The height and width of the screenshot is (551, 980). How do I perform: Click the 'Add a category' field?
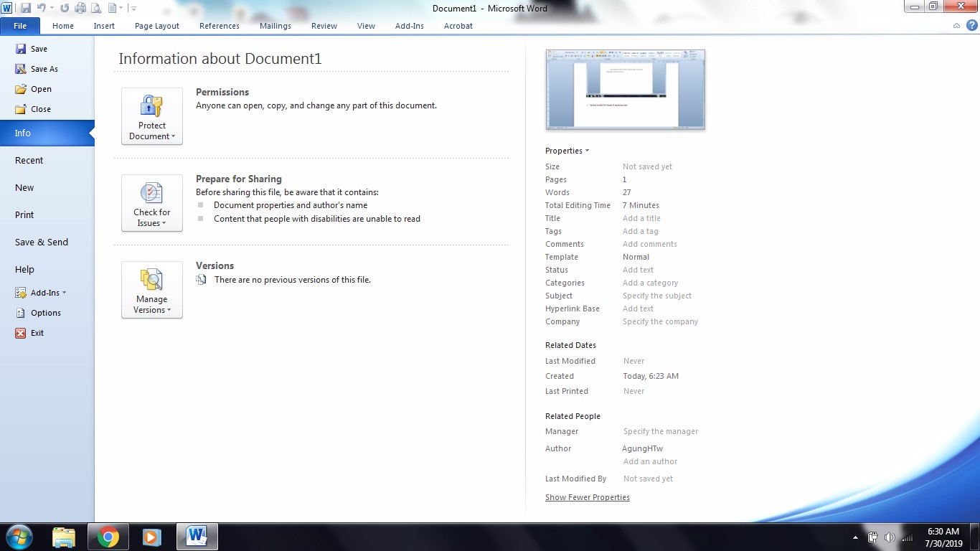pyautogui.click(x=650, y=283)
